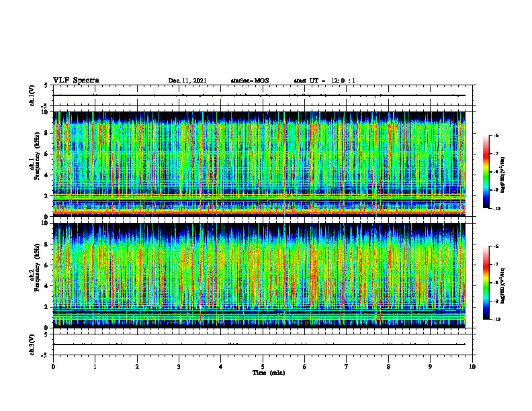
Task: Click the time axis tick label "8"
Action: pos(388,367)
